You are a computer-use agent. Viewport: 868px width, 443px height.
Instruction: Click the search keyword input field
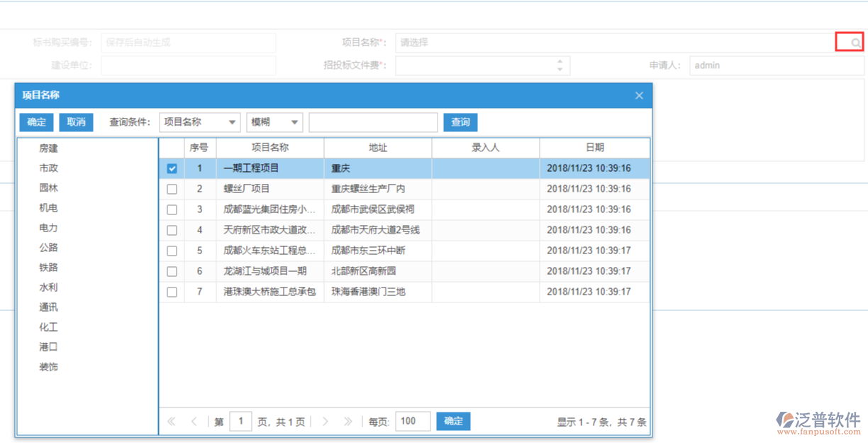pos(373,122)
